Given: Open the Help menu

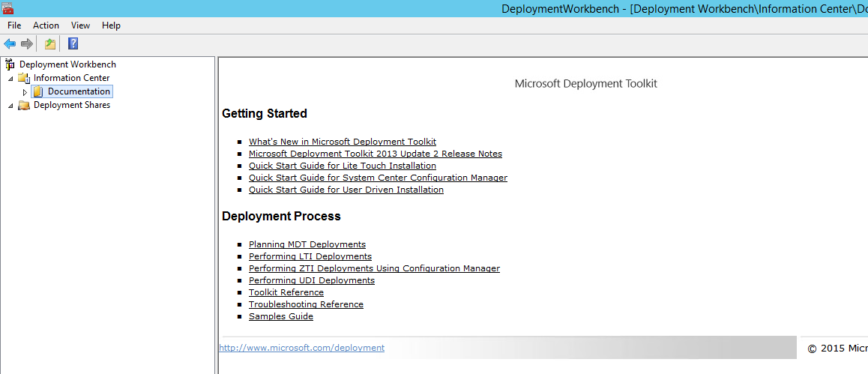Looking at the screenshot, I should pyautogui.click(x=111, y=25).
